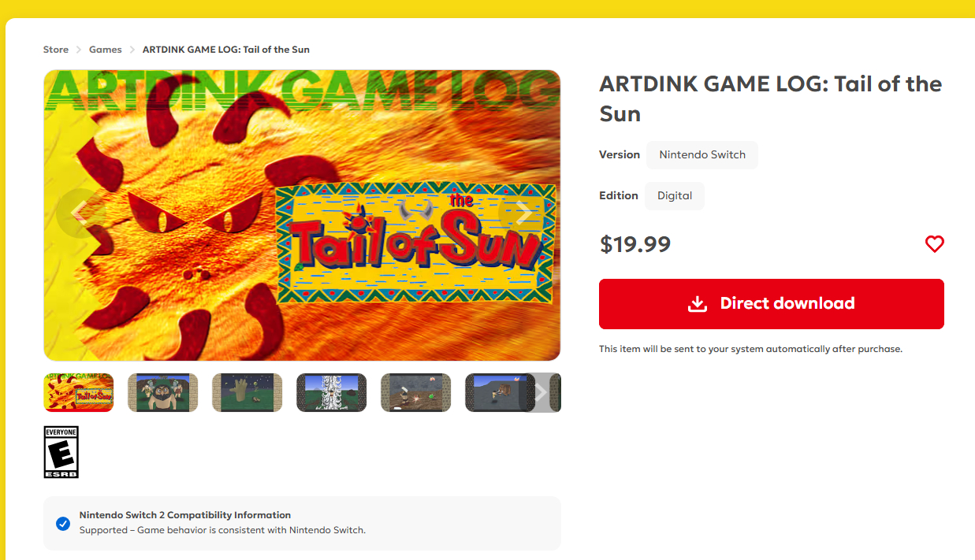The height and width of the screenshot is (560, 975).
Task: Click the blue compatibility checkmark icon
Action: point(63,523)
